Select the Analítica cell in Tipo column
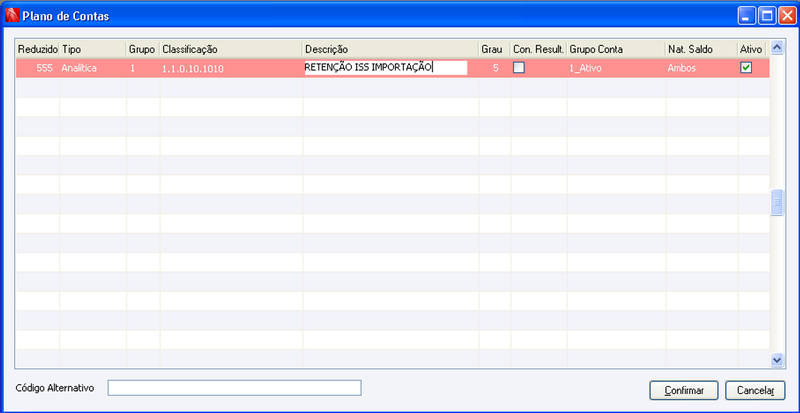This screenshot has width=800, height=413. coord(93,68)
